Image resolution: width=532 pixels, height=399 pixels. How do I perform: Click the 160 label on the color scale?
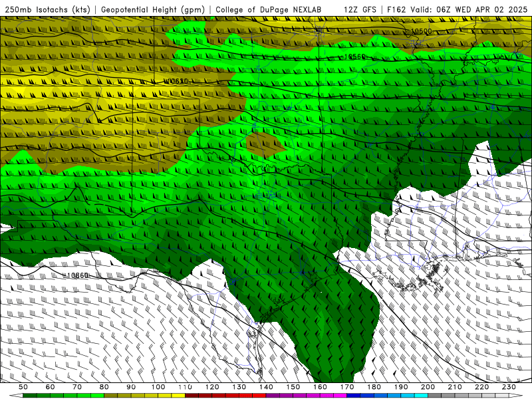(x=320, y=387)
